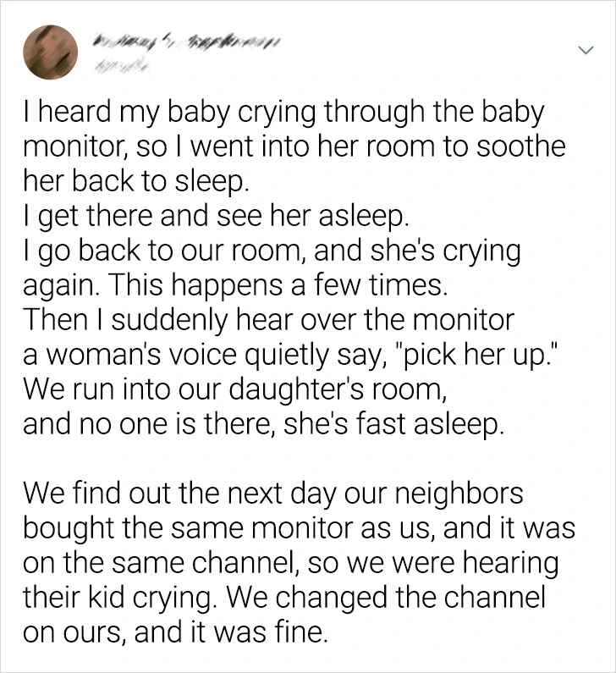Click the line "I get there and see her asleep."
616x673 pixels.
point(217,219)
